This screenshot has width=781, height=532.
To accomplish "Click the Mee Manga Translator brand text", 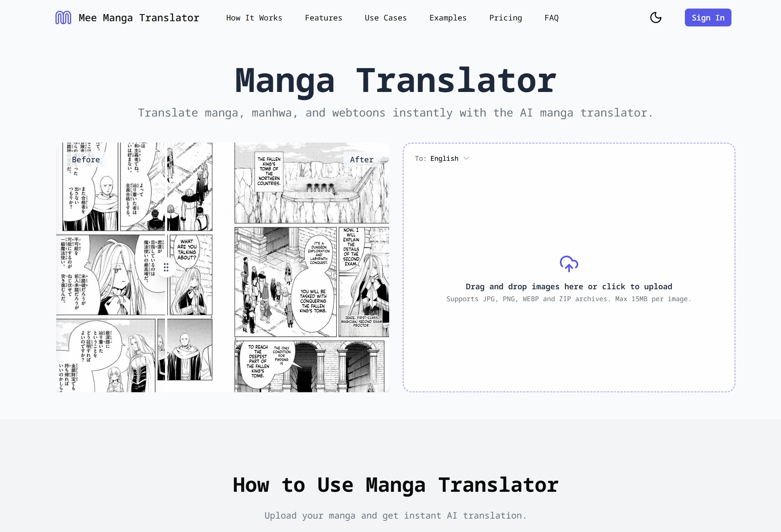I will tap(139, 17).
